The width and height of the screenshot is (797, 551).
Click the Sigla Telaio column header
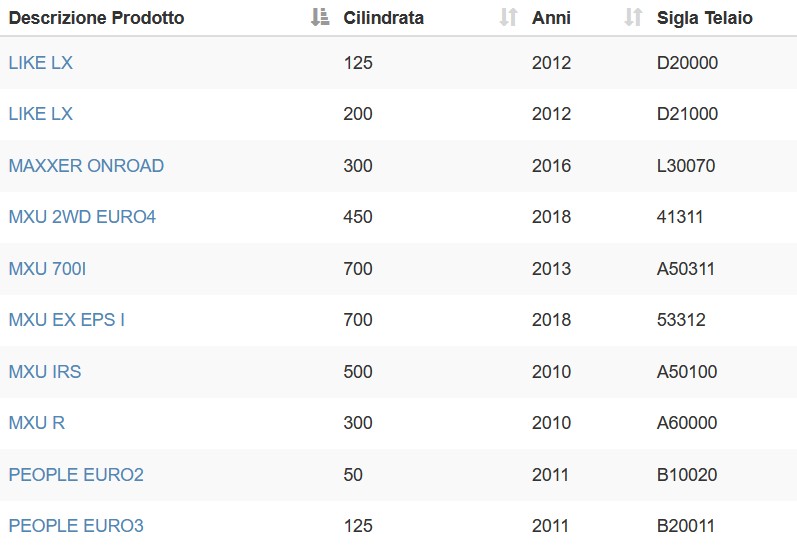coord(704,18)
